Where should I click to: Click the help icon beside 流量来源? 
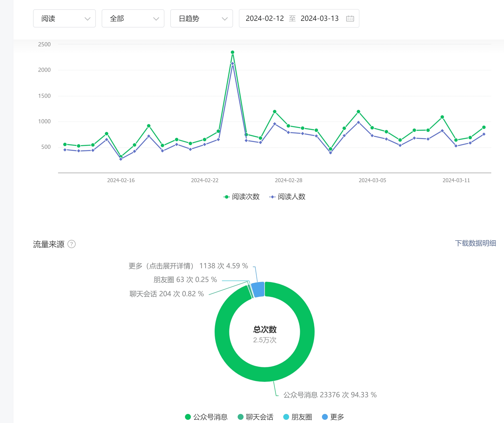(x=72, y=244)
